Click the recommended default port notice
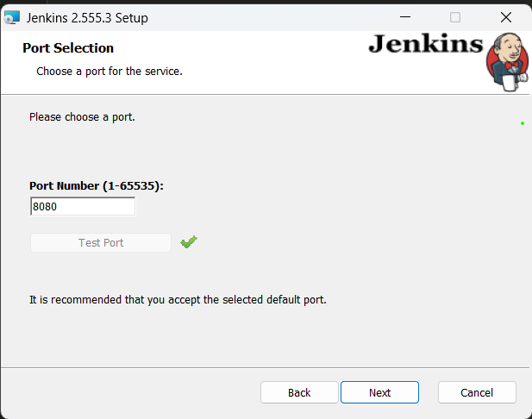 pos(178,300)
